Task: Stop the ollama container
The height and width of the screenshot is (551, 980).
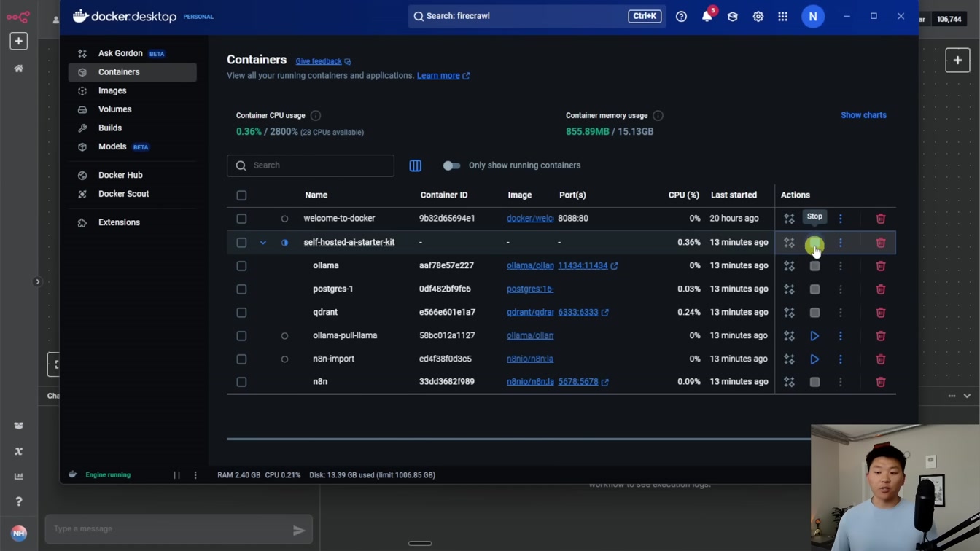Action: pos(814,266)
